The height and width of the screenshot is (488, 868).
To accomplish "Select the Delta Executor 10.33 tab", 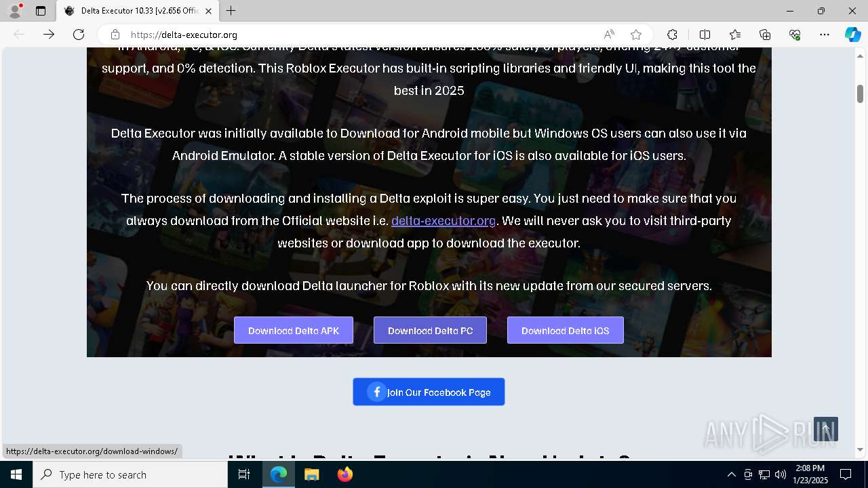I will (x=139, y=11).
